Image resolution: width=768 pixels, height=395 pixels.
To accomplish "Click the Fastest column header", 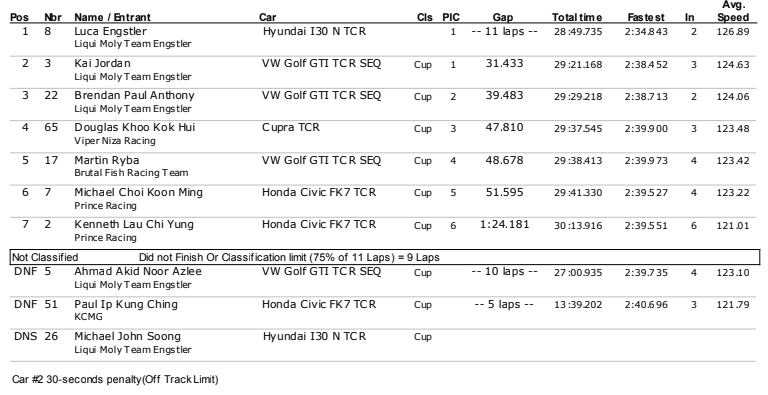I will (x=646, y=17).
